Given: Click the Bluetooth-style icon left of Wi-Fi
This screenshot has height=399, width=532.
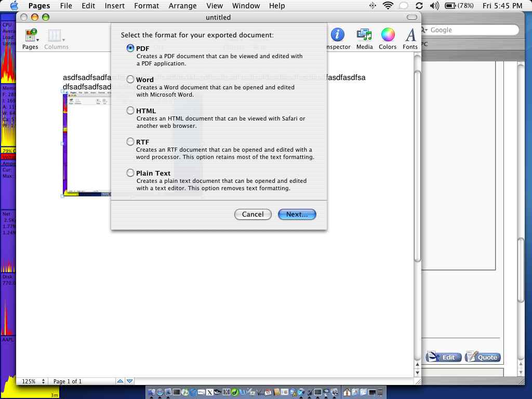Looking at the screenshot, I should pyautogui.click(x=373, y=5).
